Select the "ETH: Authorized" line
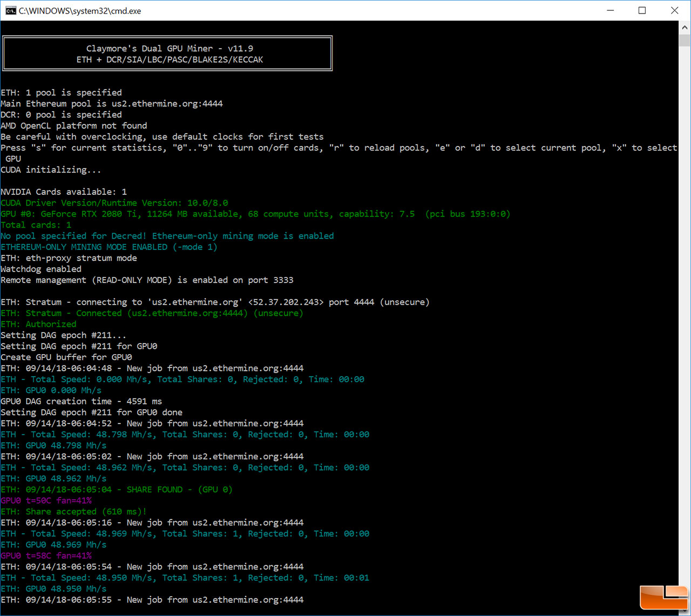The height and width of the screenshot is (616, 691). pos(39,324)
